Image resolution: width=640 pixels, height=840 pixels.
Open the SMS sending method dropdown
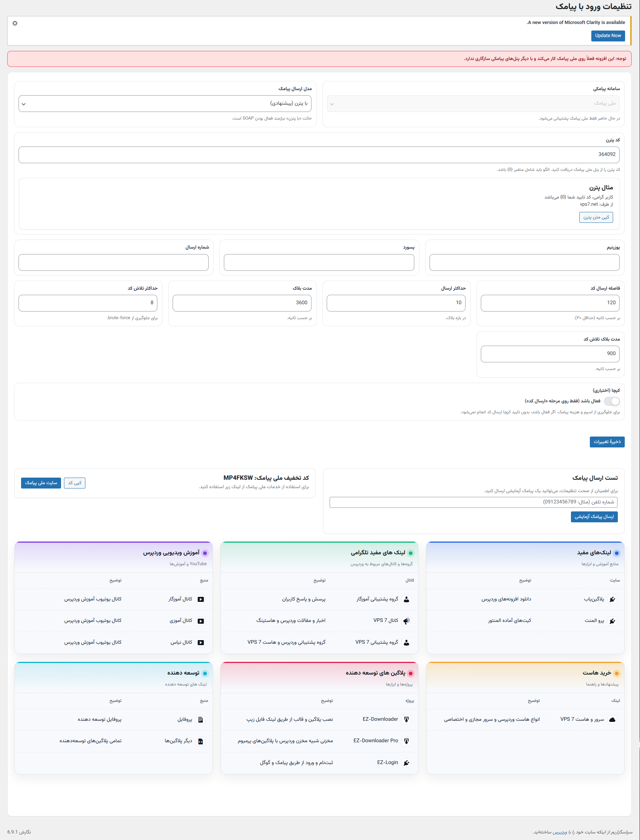165,104
